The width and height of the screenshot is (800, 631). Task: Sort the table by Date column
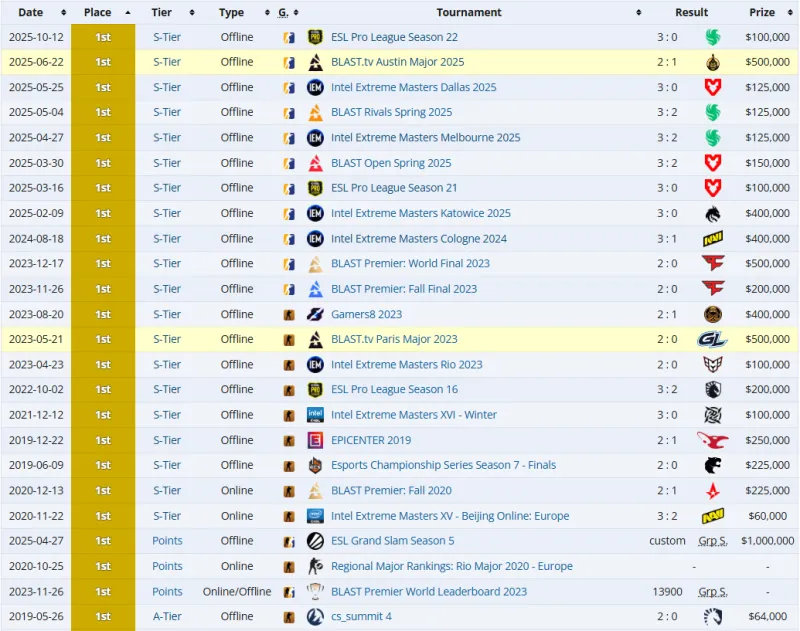coord(36,12)
